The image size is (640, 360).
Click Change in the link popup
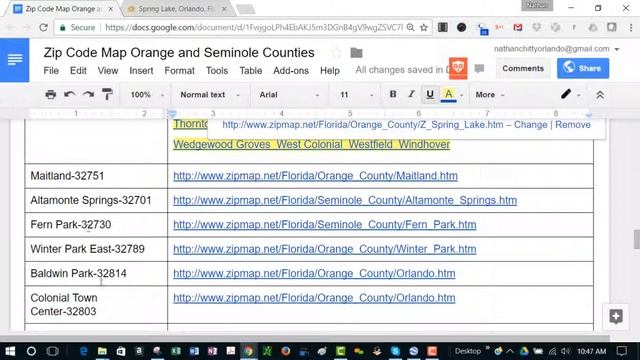(530, 125)
